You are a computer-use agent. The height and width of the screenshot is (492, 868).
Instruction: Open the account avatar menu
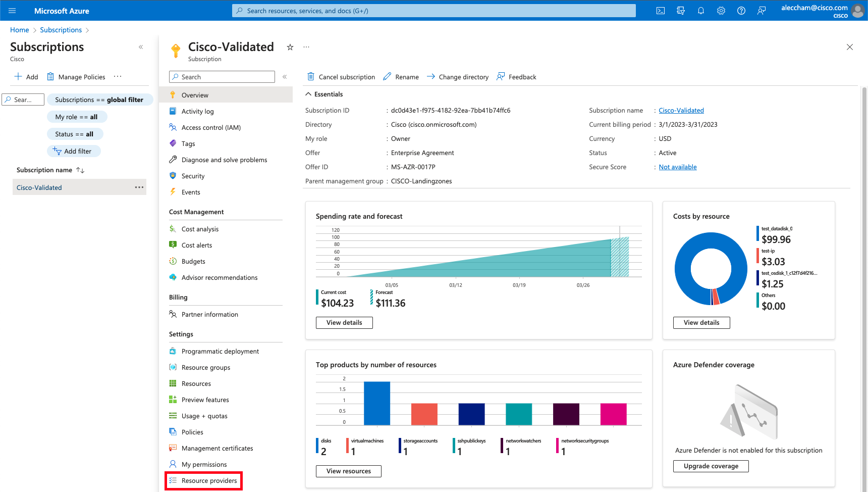(x=857, y=11)
